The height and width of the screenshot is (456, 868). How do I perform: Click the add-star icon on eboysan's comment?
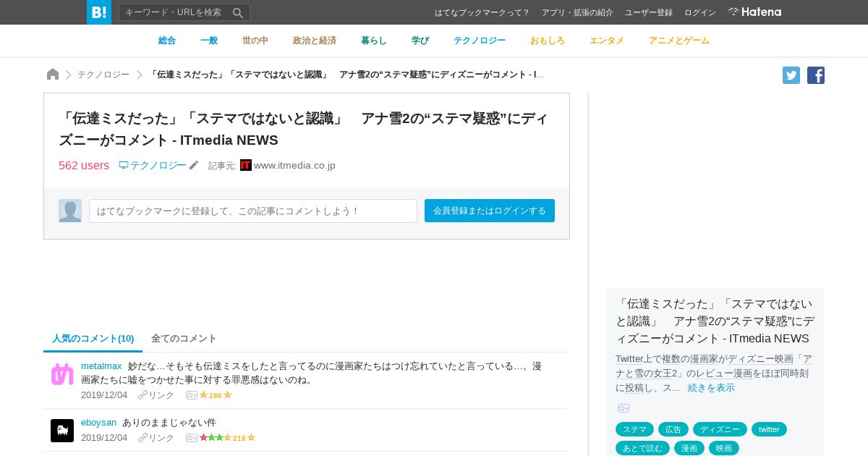[192, 438]
